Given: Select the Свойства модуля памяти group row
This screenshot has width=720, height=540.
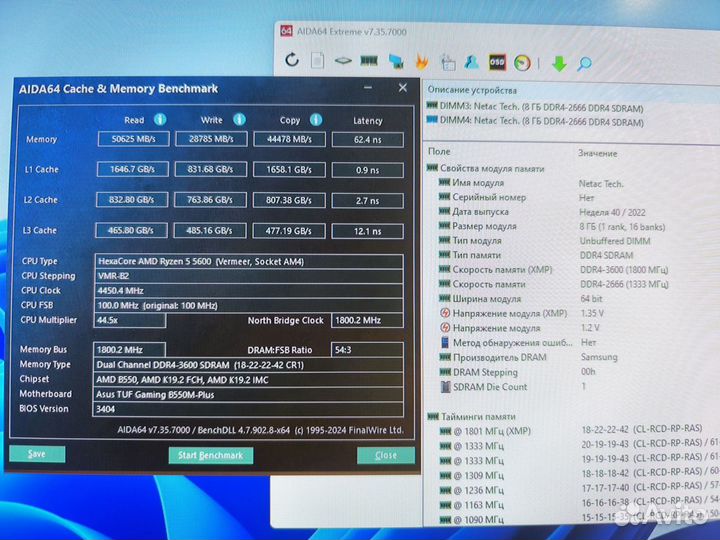Looking at the screenshot, I should (x=486, y=169).
